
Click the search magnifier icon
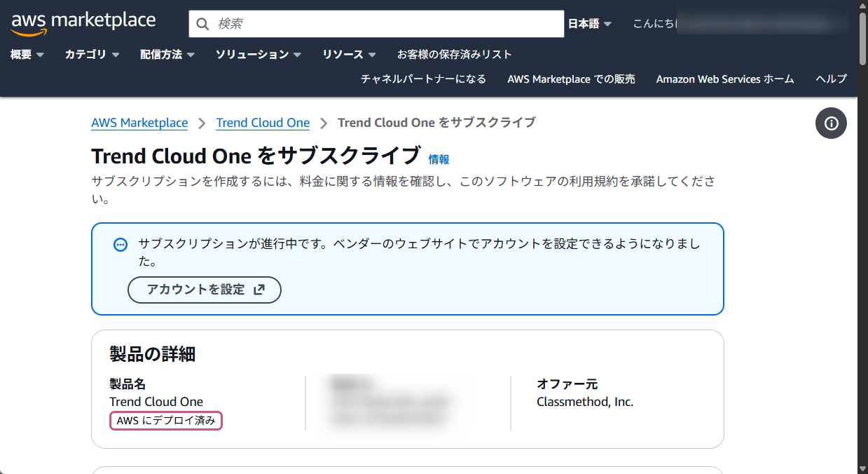203,24
